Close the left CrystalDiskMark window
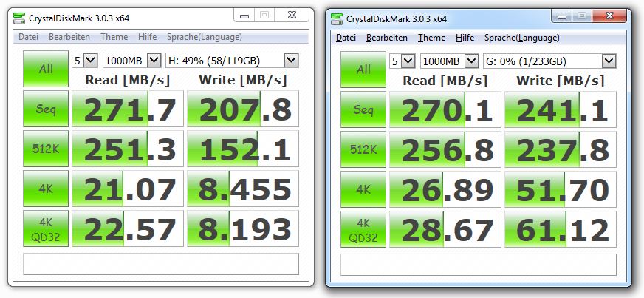The height and width of the screenshot is (298, 644). [292, 16]
